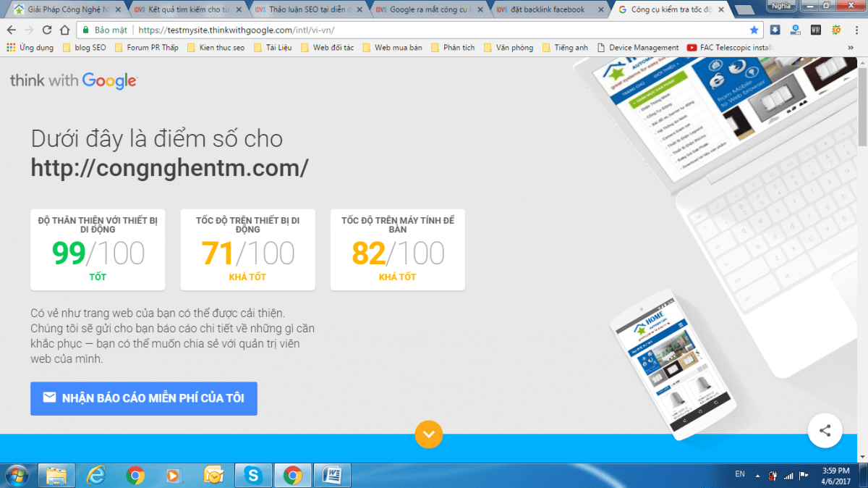Image resolution: width=868 pixels, height=488 pixels.
Task: Open the Tài Liệu bookmark folder
Action: coord(272,48)
